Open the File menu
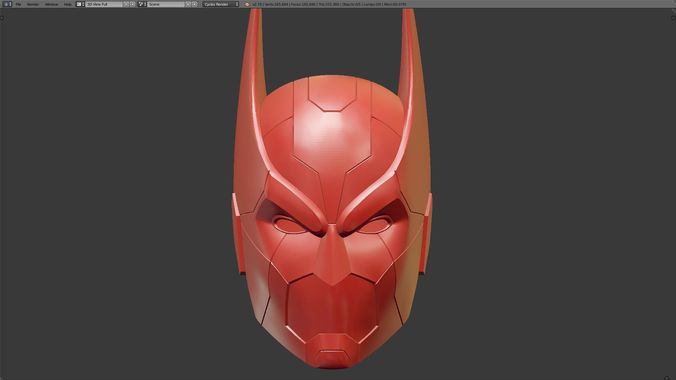Screen dimensions: 676x380 coord(19,4)
